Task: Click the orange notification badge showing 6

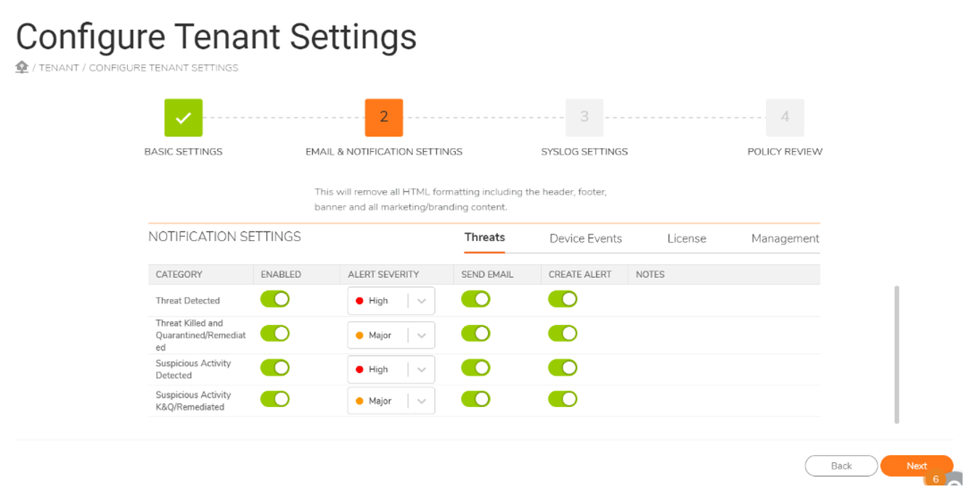Action: pyautogui.click(x=935, y=479)
